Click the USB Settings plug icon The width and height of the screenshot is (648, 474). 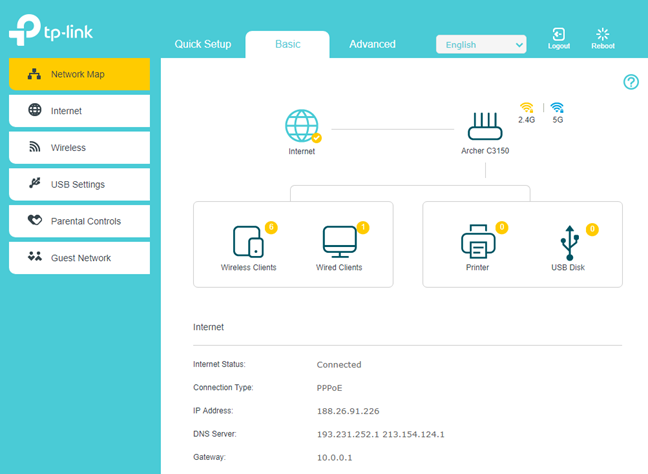click(35, 183)
